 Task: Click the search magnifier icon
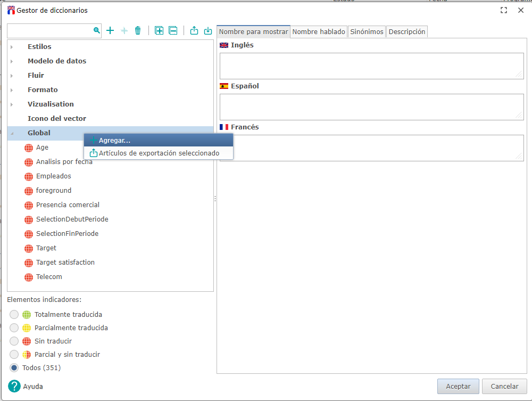point(96,31)
